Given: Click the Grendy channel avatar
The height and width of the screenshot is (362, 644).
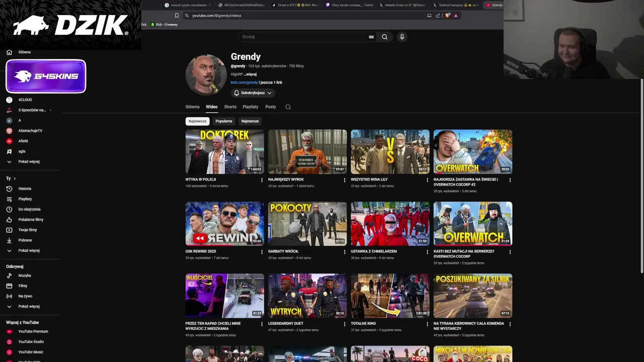Looking at the screenshot, I should pos(206,74).
